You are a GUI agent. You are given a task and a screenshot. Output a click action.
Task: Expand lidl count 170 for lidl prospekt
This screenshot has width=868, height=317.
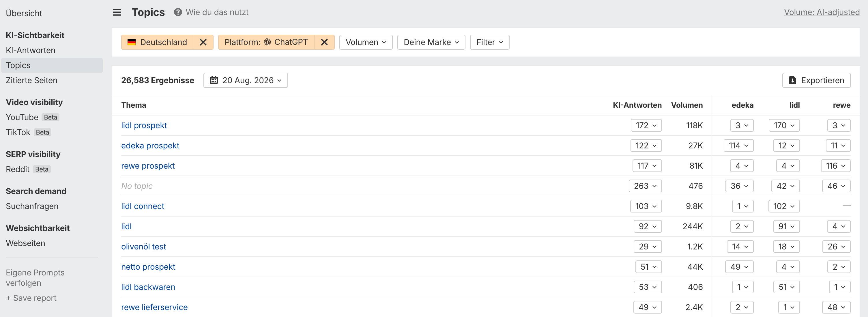point(784,126)
